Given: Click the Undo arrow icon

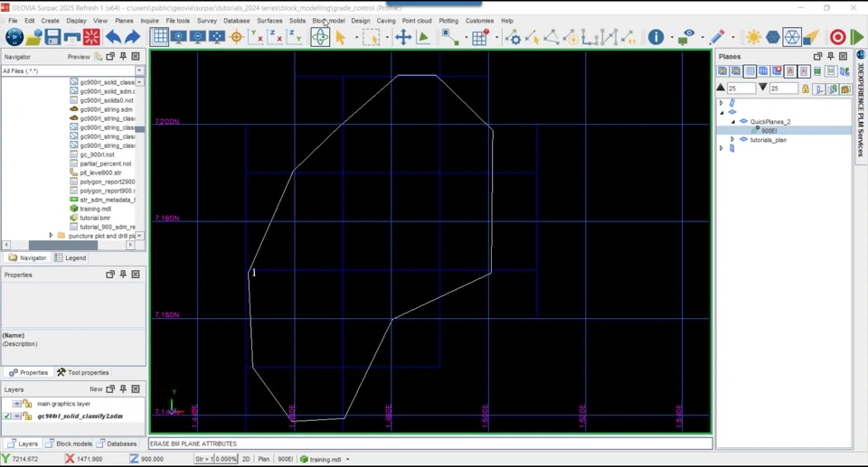Looking at the screenshot, I should tap(114, 38).
